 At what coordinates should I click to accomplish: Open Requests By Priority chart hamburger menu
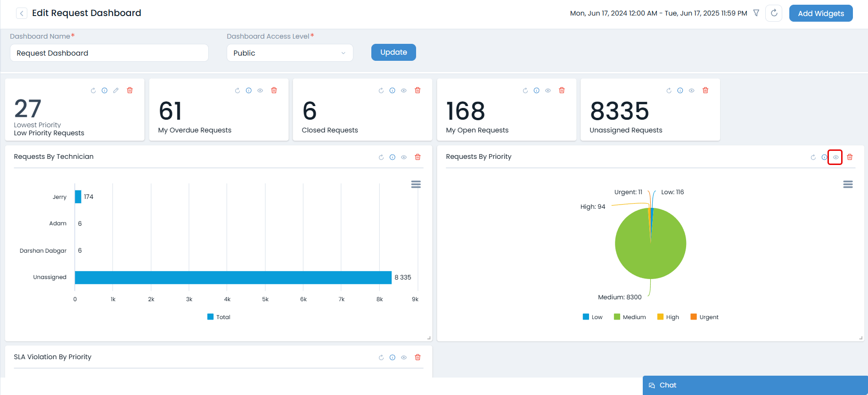(848, 184)
